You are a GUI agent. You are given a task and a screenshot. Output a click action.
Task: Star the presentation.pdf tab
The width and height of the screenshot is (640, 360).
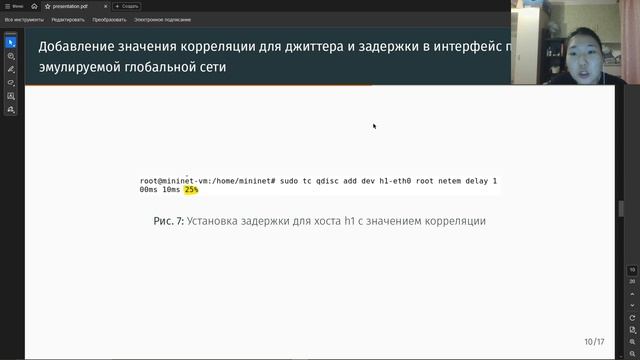tap(47, 6)
